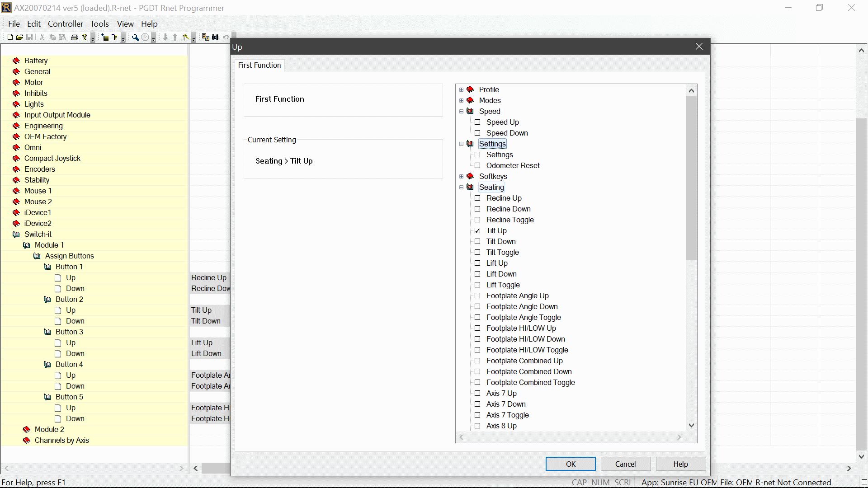This screenshot has height=488, width=868.
Task: Open the Tools menu
Action: tap(99, 24)
